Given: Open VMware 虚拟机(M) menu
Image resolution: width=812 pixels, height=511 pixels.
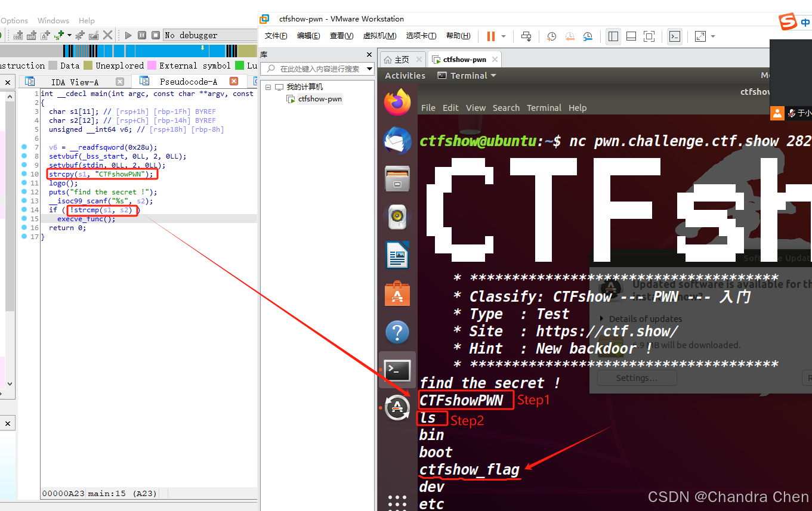Looking at the screenshot, I should [380, 36].
